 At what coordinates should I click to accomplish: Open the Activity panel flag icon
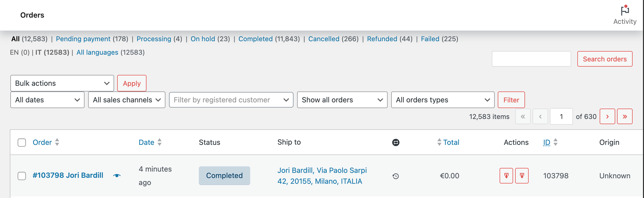pyautogui.click(x=625, y=10)
